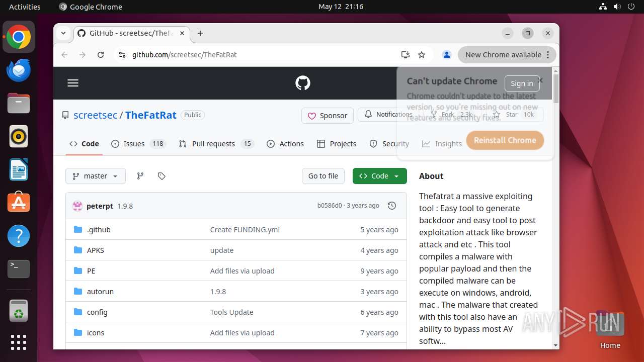View commit history clock icon
This screenshot has width=644, height=362.
(392, 206)
